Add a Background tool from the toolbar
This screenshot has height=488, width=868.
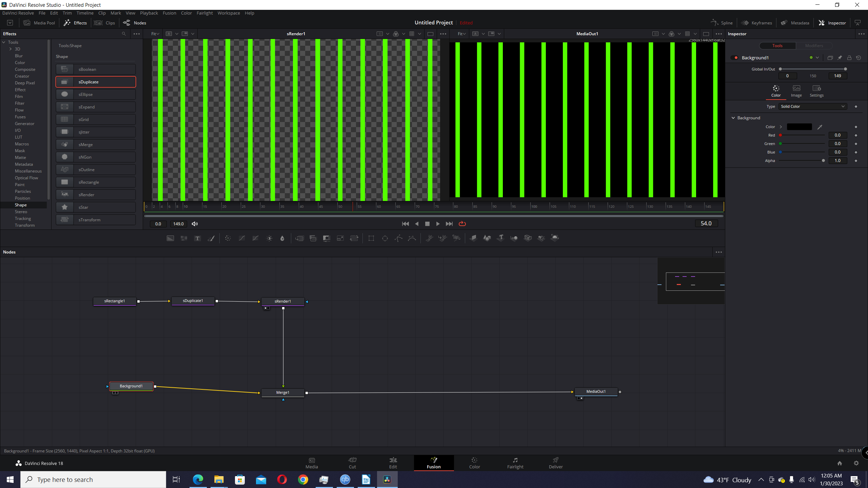170,238
